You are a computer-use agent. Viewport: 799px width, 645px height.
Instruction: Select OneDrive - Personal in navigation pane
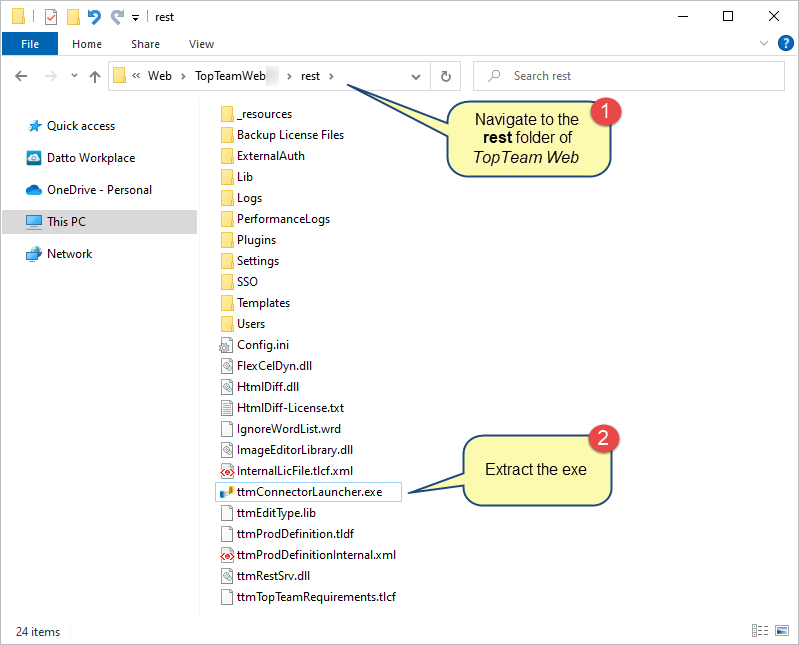(89, 190)
